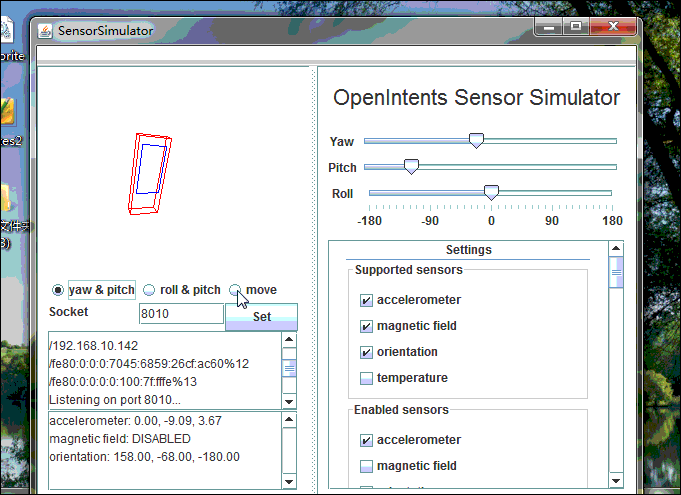Click the Yaw slider handle
Image resolution: width=681 pixels, height=495 pixels.
(476, 141)
